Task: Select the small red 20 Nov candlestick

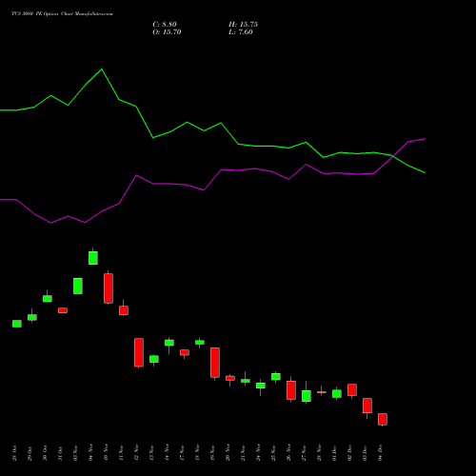Action: (x=230, y=378)
